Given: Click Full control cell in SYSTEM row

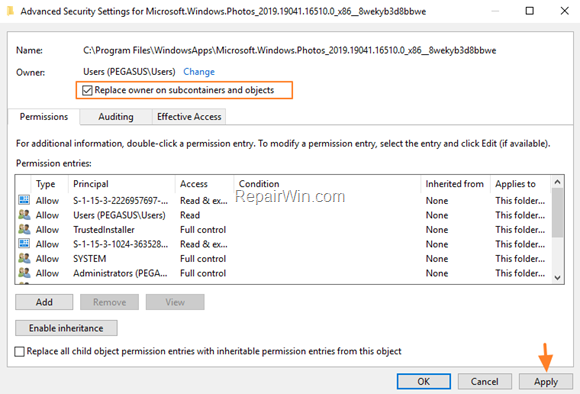Looking at the screenshot, I should (x=203, y=259).
